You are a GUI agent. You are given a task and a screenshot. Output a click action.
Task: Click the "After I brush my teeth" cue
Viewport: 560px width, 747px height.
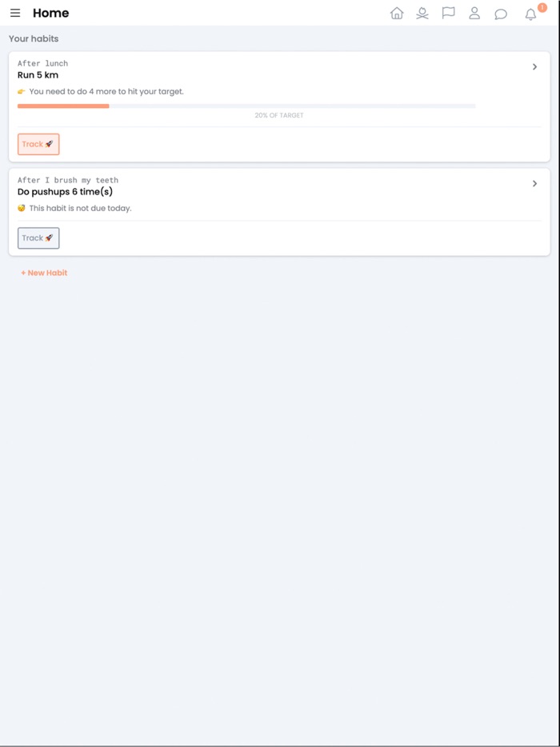(x=68, y=180)
